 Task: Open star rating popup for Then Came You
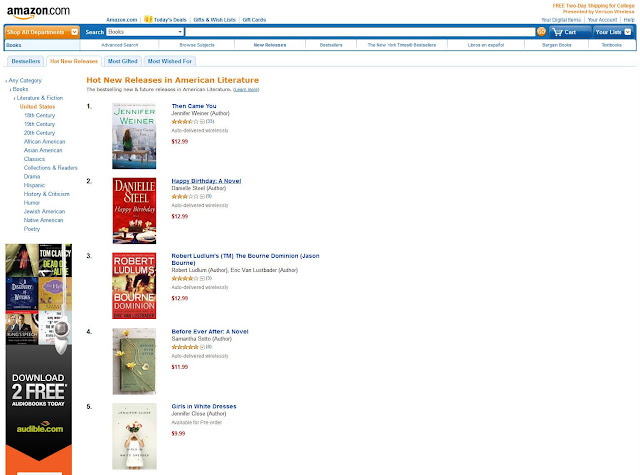pyautogui.click(x=185, y=122)
